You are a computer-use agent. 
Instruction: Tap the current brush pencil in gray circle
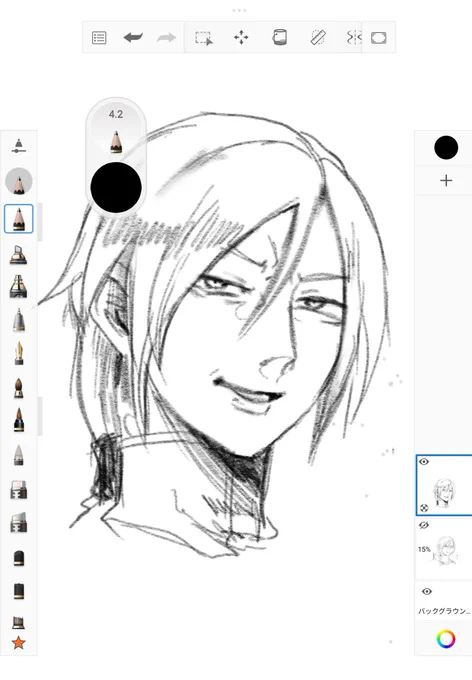pos(19,181)
